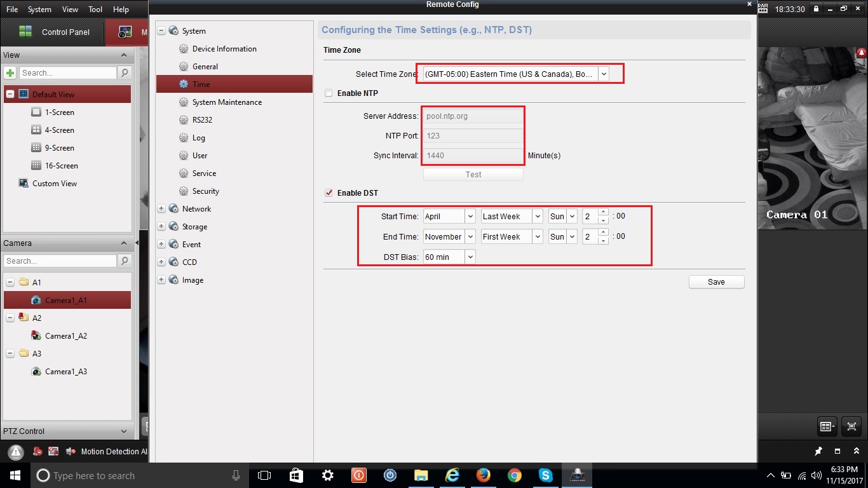Screen dimensions: 868x488
Task: Click the green add view plus icon
Action: [x=10, y=73]
